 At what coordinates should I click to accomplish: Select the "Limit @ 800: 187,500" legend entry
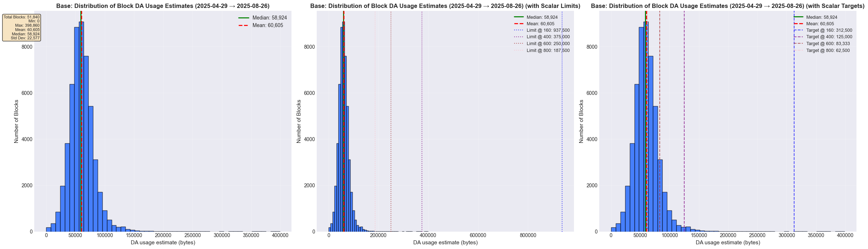click(x=548, y=51)
